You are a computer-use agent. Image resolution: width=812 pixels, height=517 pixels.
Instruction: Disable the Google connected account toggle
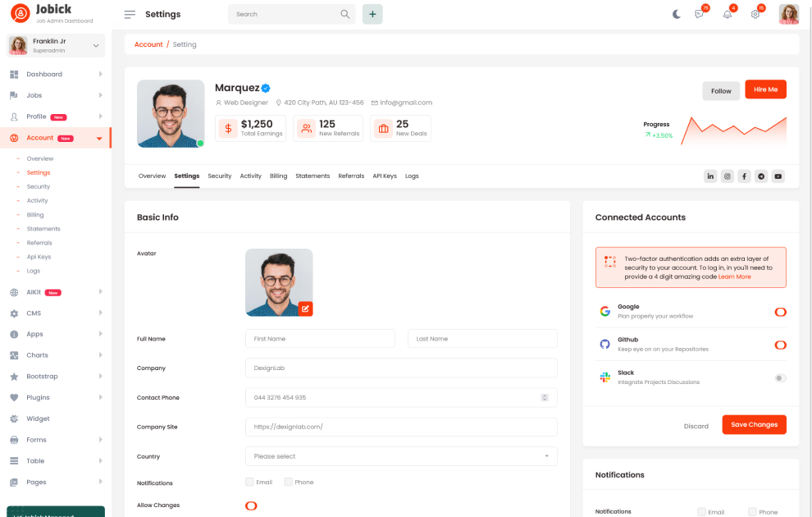coord(780,312)
